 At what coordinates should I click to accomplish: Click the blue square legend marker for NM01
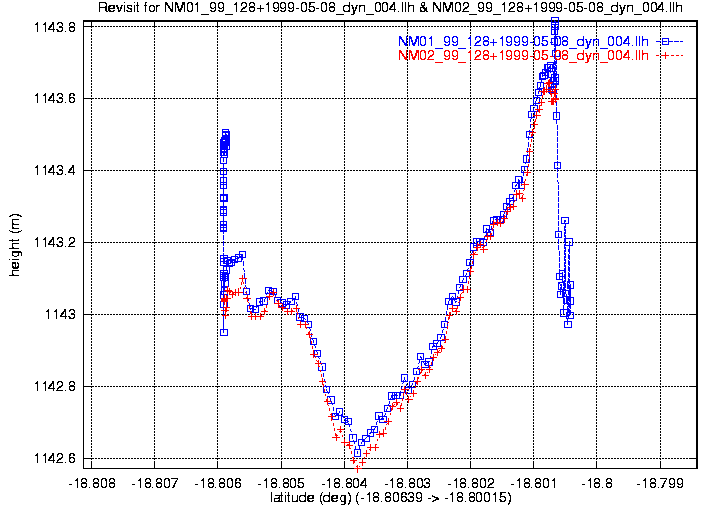[x=665, y=41]
